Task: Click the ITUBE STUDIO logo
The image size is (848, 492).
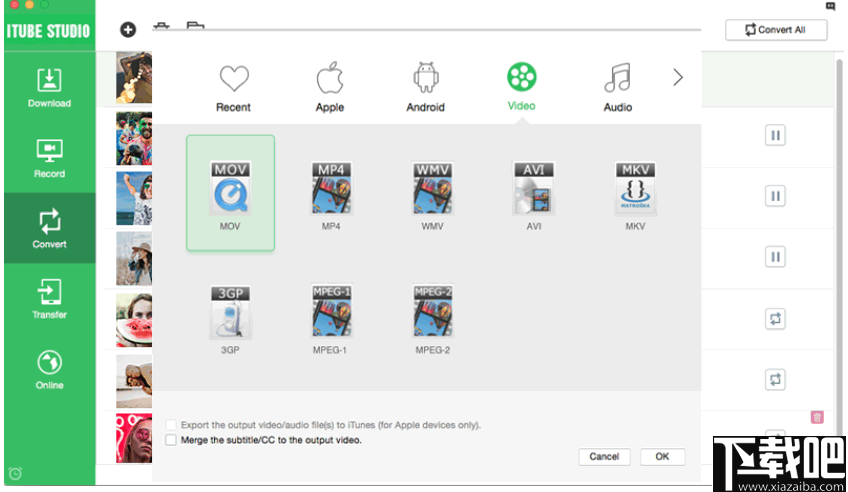Action: pos(48,31)
